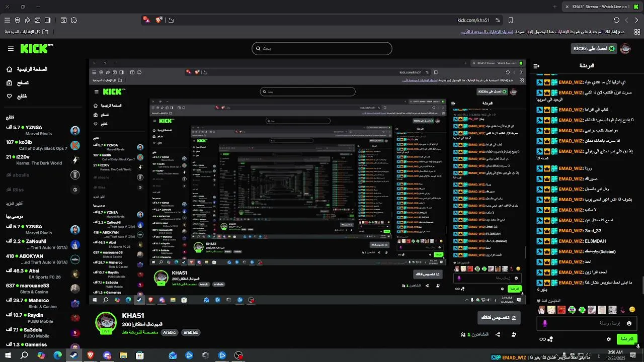
Task: Click the arabaic tag
Action: [191, 332]
